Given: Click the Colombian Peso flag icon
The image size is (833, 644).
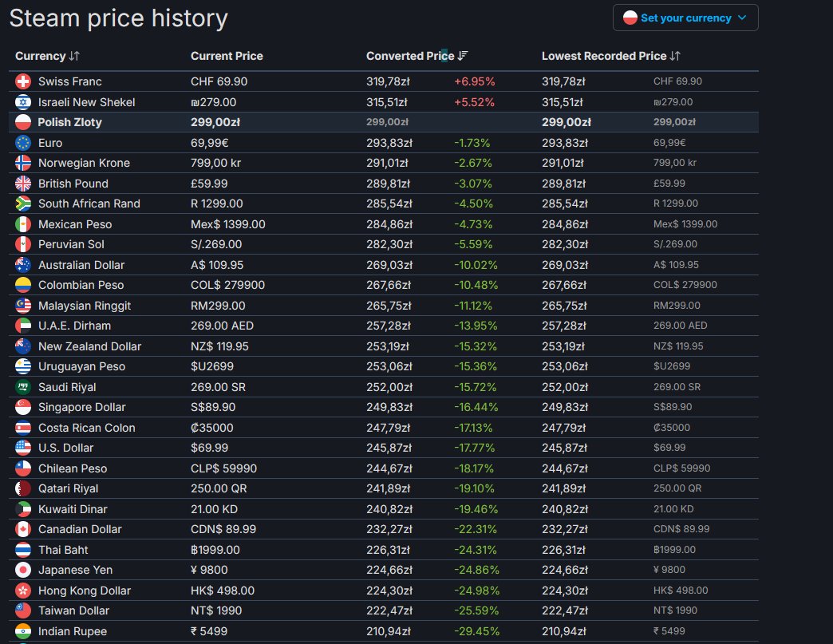Looking at the screenshot, I should click(23, 286).
